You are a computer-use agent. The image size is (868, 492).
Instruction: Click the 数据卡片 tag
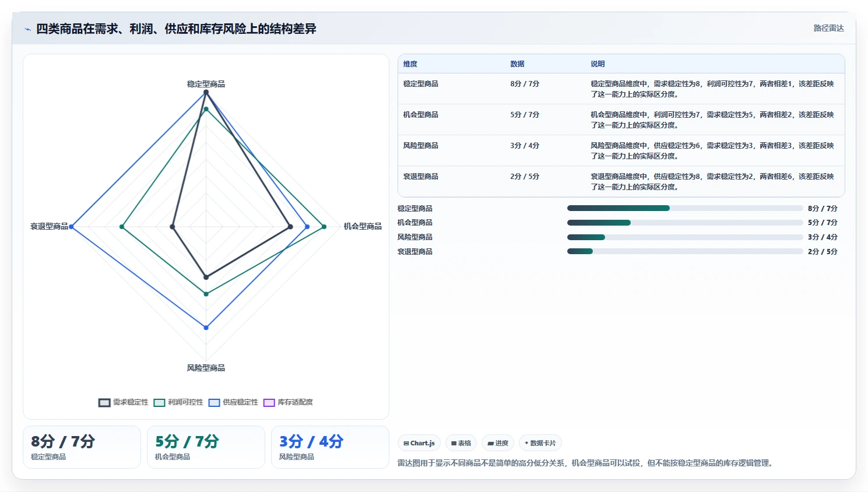coord(540,443)
